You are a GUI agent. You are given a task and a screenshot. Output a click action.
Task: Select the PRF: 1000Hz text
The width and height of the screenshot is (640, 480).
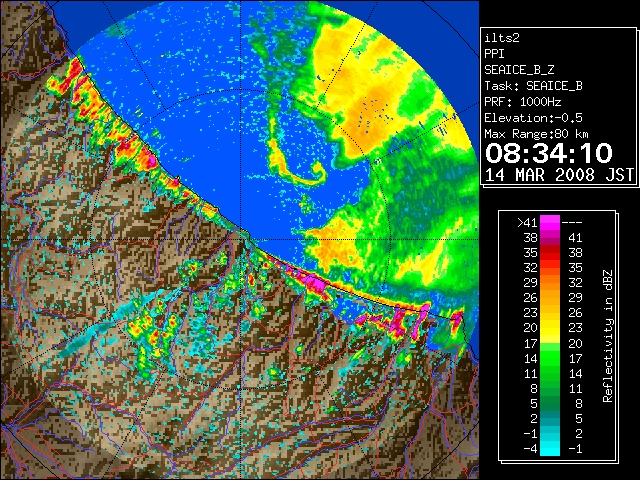[x=523, y=102]
